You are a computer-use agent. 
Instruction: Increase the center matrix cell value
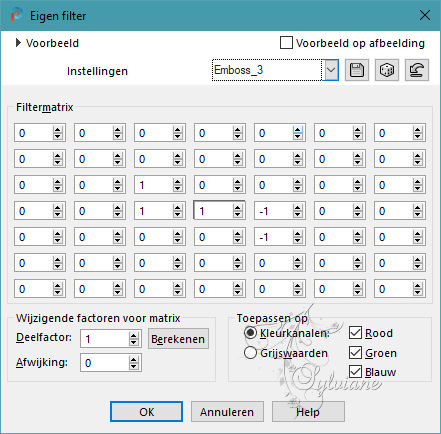237,208
